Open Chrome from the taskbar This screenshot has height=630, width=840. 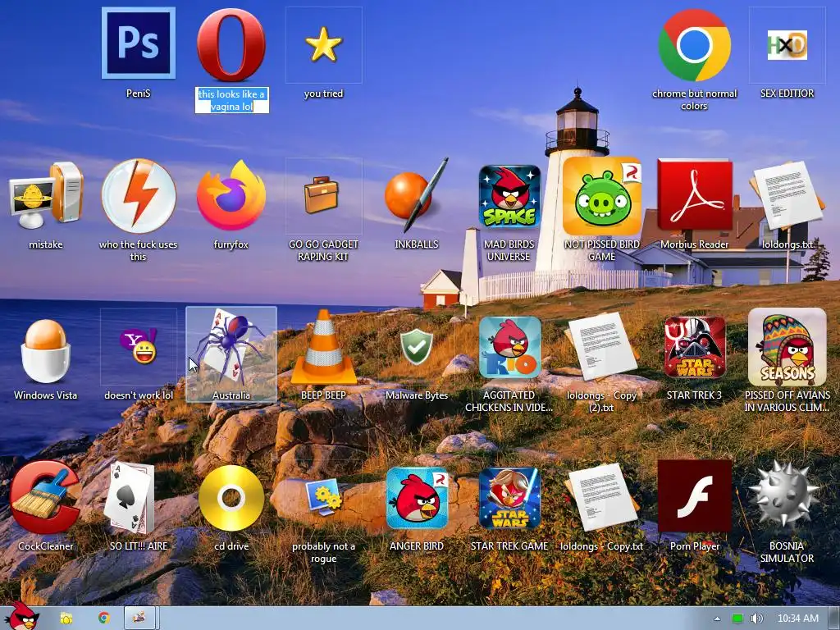click(103, 618)
